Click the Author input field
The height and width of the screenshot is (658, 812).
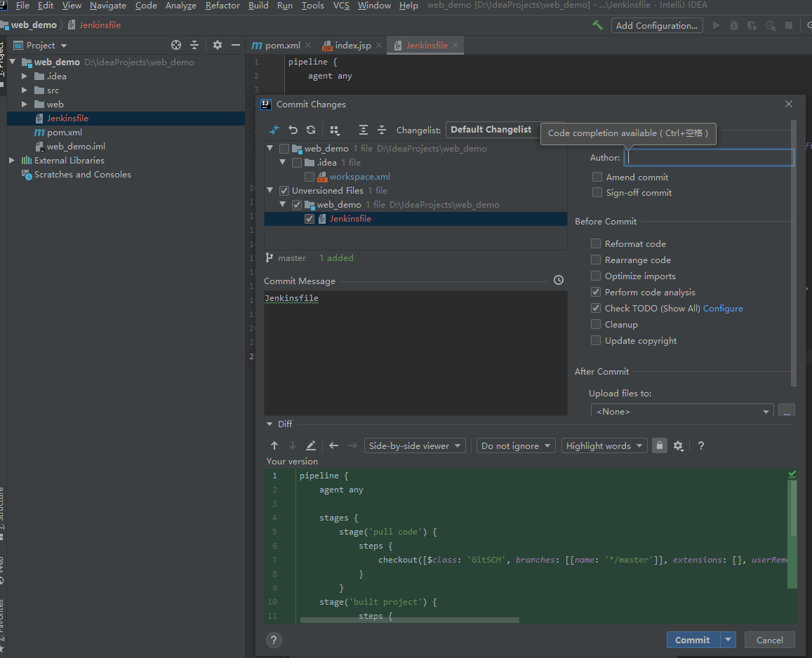tap(709, 157)
